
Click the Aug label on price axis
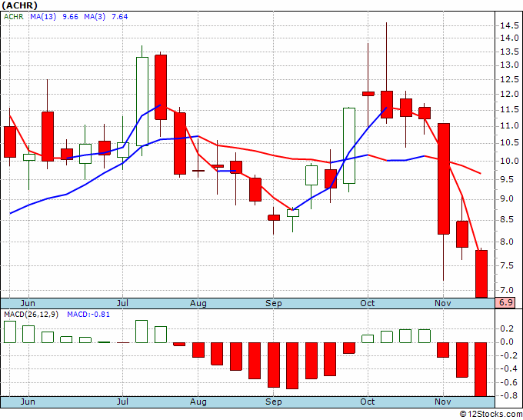tap(198, 303)
